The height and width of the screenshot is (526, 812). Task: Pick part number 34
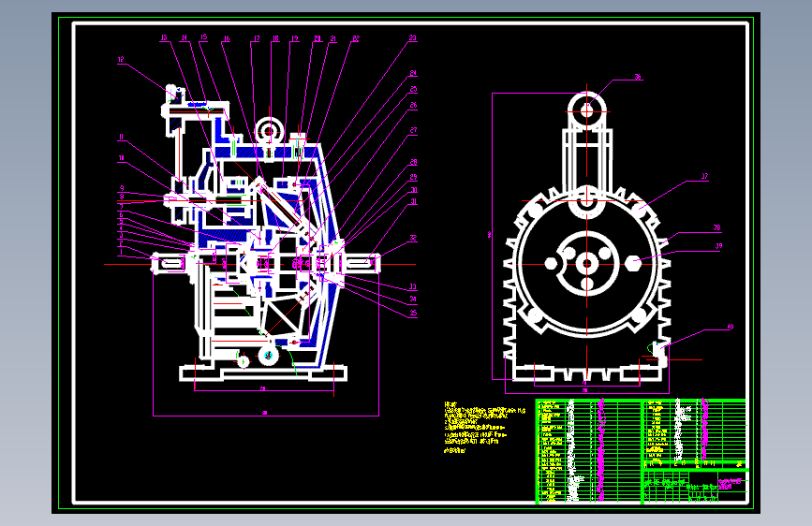(x=413, y=300)
